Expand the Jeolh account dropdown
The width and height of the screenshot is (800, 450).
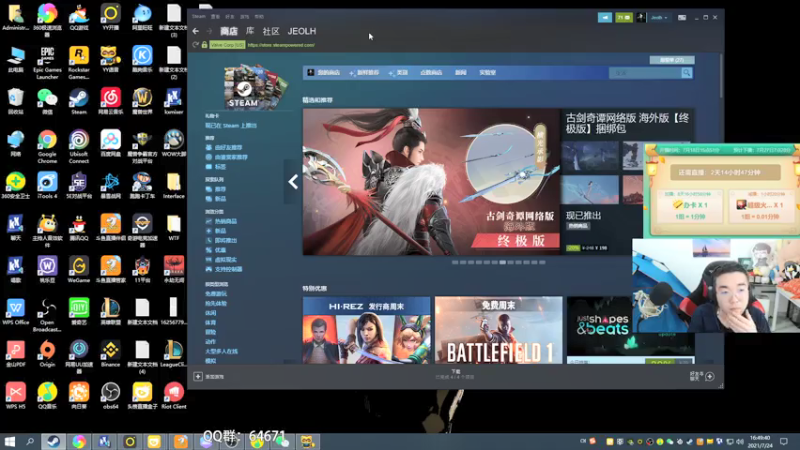click(x=659, y=17)
